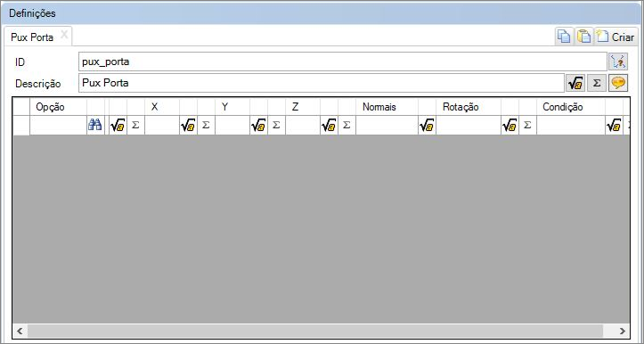644x344 pixels.
Task: Click the grid's right scroll arrow
Action: click(623, 331)
